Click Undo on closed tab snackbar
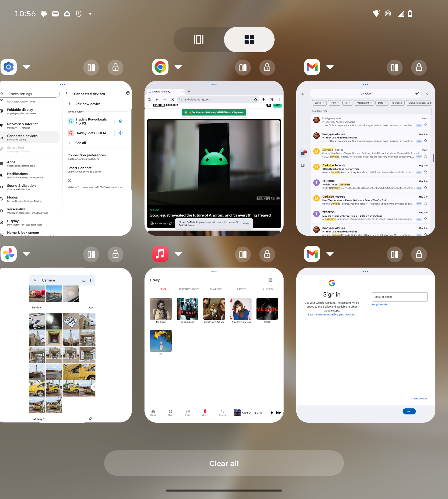Screen dimensions: 448x499 click(246, 224)
